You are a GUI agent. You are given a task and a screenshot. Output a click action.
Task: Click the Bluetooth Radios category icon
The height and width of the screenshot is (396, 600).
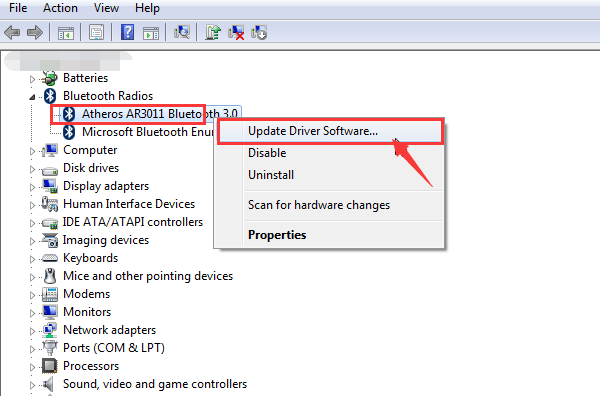tap(50, 96)
